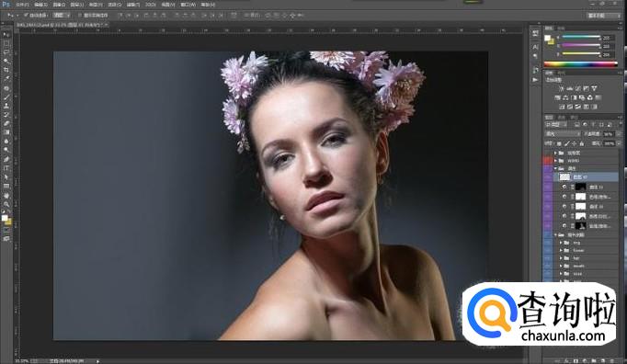This screenshot has width=627, height=364.
Task: Open the 文件(F) menu
Action: 22,5
